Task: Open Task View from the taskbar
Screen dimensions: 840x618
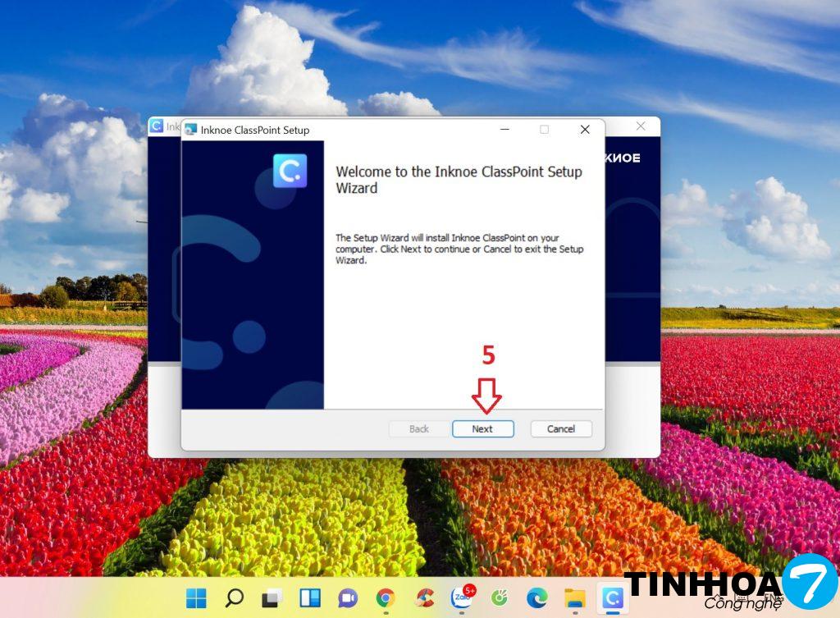Action: click(x=272, y=598)
